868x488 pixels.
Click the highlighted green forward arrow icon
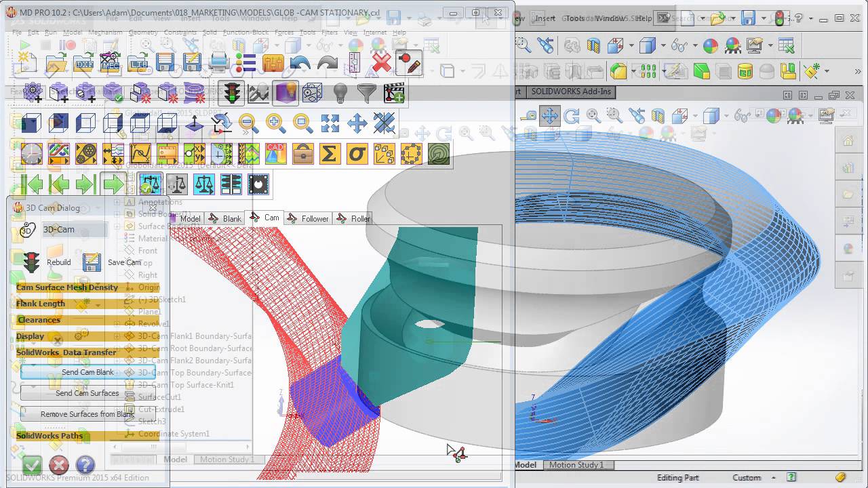[x=113, y=184]
